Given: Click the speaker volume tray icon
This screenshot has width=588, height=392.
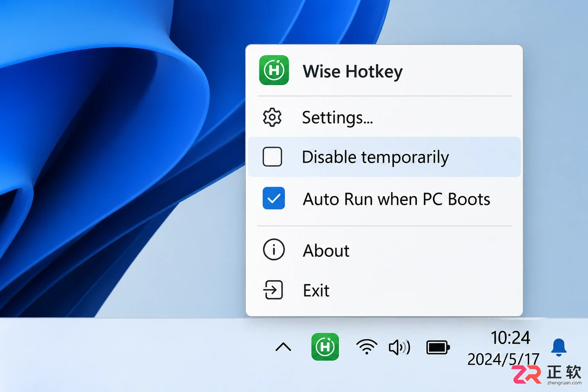Looking at the screenshot, I should tap(399, 347).
